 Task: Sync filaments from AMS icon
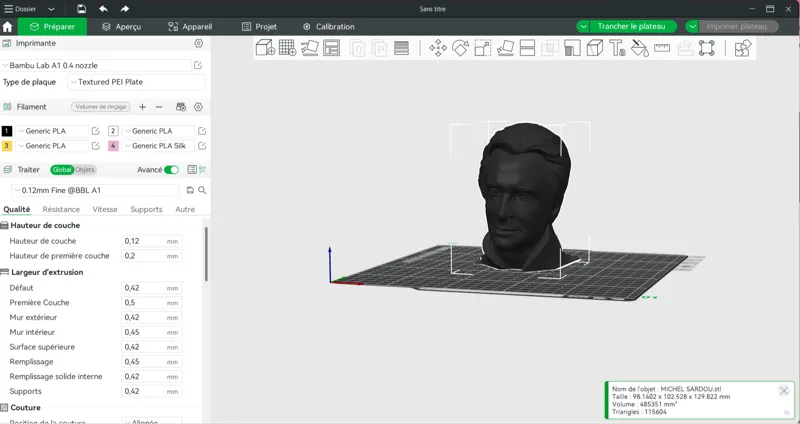(x=181, y=107)
